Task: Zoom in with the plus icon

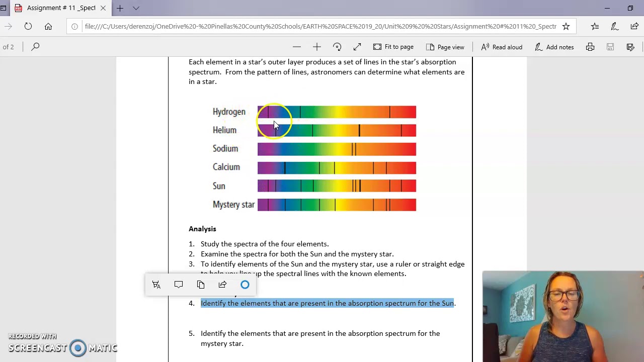Action: [317, 47]
